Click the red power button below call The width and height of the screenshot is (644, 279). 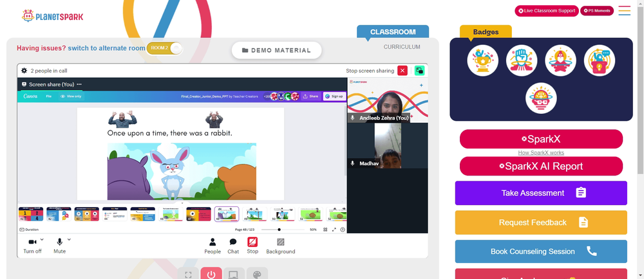[x=211, y=274]
